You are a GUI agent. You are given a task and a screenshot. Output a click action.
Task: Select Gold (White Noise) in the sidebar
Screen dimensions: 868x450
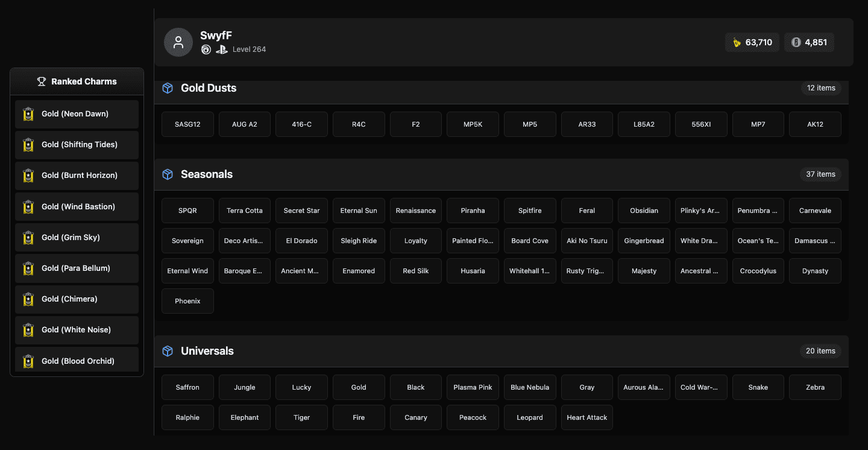click(x=77, y=330)
